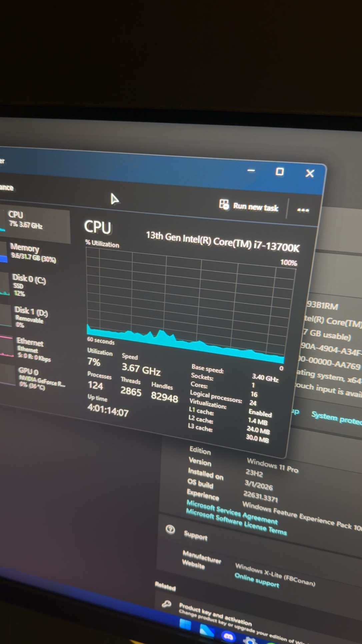Image resolution: width=362 pixels, height=644 pixels.
Task: Click the 7% utilization value
Action: 94,362
